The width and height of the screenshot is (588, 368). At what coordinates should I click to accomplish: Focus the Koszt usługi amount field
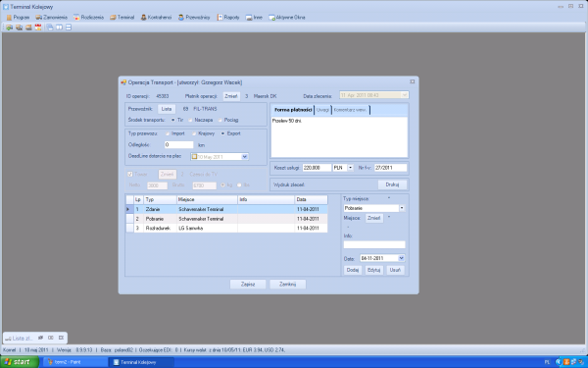pos(317,168)
